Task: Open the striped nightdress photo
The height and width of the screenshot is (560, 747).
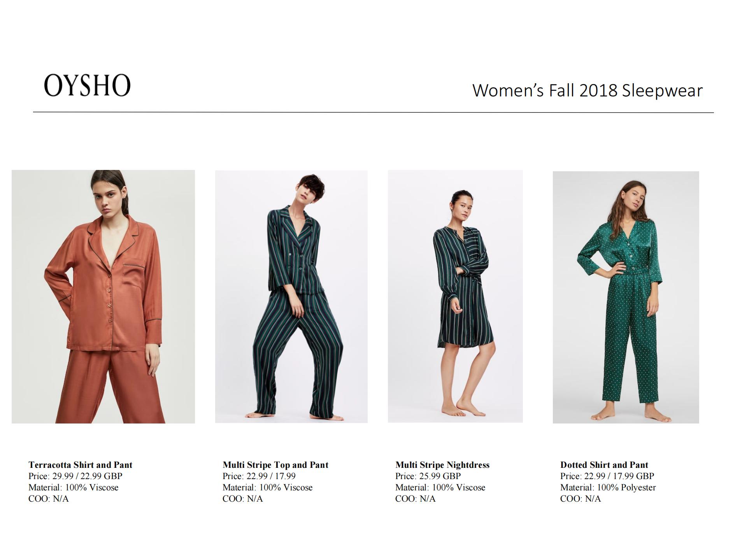Action: click(455, 296)
